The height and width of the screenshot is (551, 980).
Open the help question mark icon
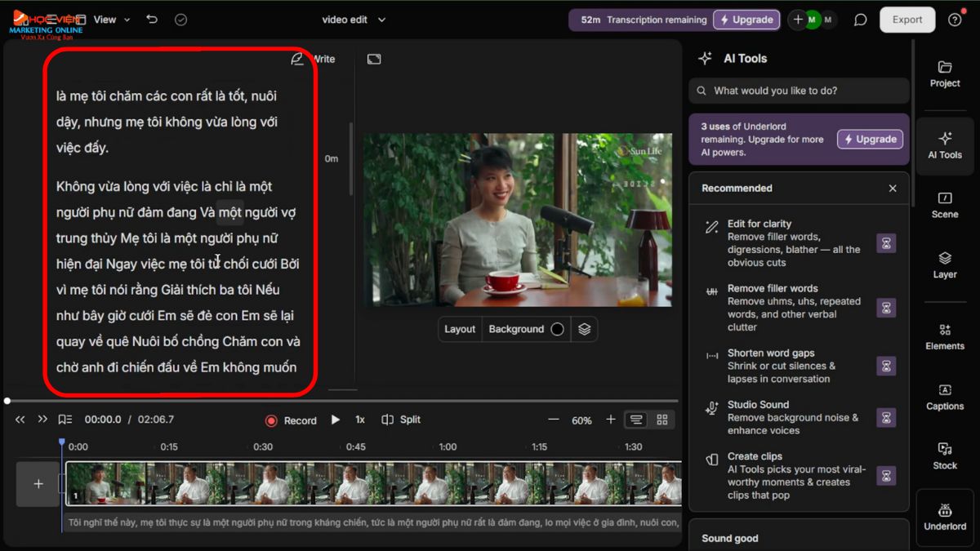click(955, 20)
